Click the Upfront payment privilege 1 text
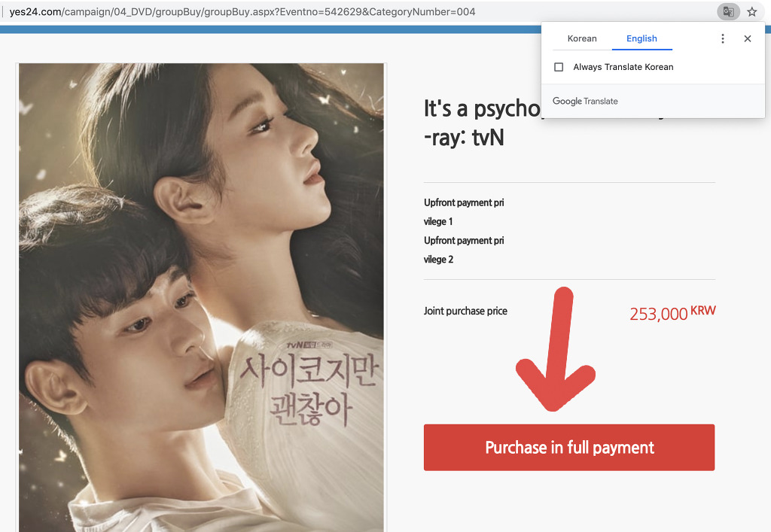Viewport: 771px width, 532px height. tap(464, 211)
